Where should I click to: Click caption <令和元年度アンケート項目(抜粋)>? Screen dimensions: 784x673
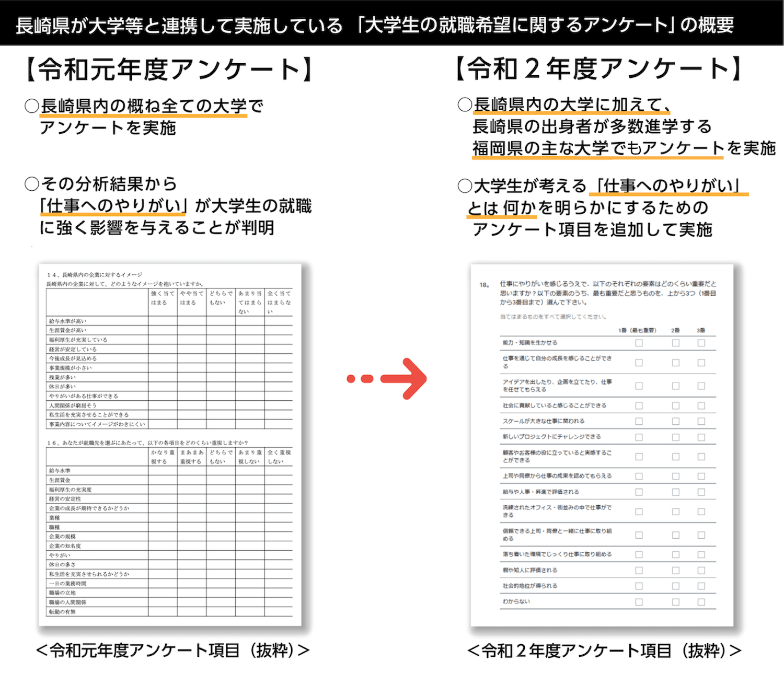pos(173,651)
